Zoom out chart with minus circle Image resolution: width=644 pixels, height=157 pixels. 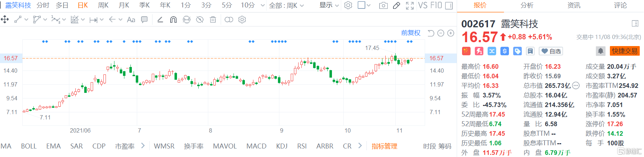(x=441, y=33)
